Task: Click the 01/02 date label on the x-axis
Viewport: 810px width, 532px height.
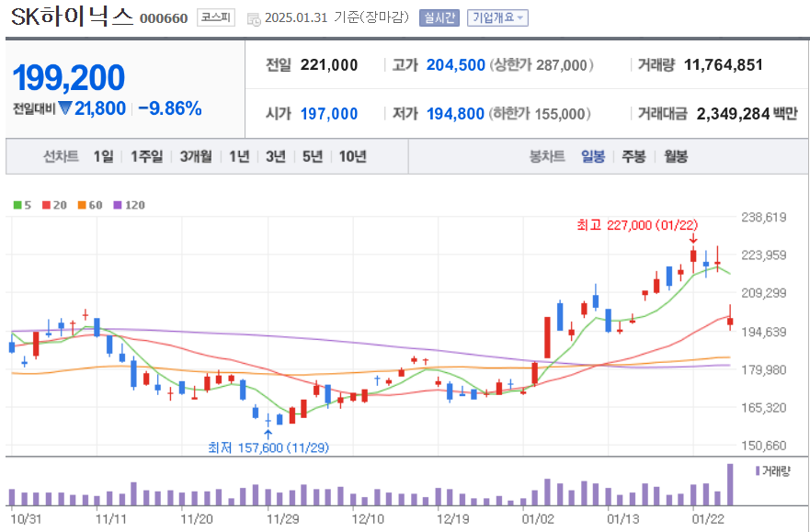Action: (538, 519)
